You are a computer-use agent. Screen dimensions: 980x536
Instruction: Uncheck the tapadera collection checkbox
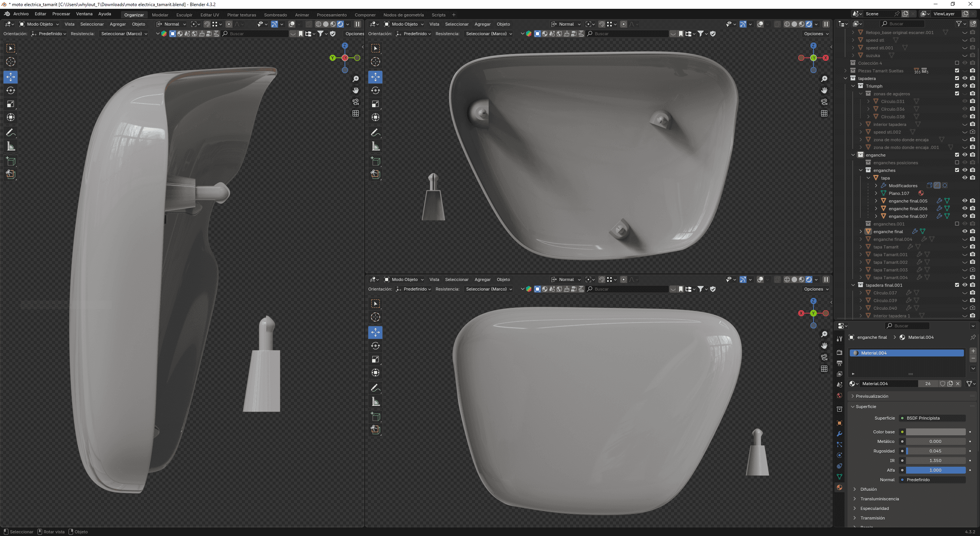pyautogui.click(x=957, y=78)
